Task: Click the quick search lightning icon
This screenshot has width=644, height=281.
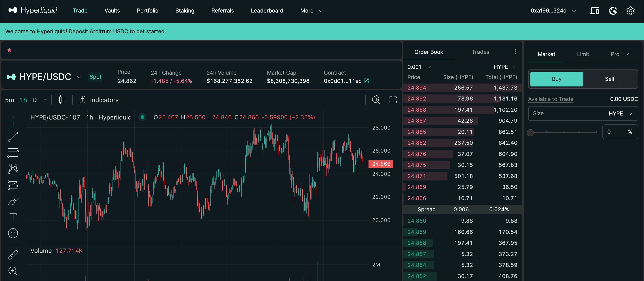Action: tap(376, 99)
